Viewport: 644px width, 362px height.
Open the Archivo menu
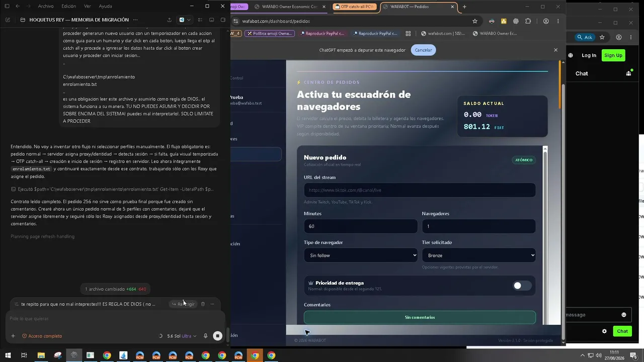[x=46, y=6]
